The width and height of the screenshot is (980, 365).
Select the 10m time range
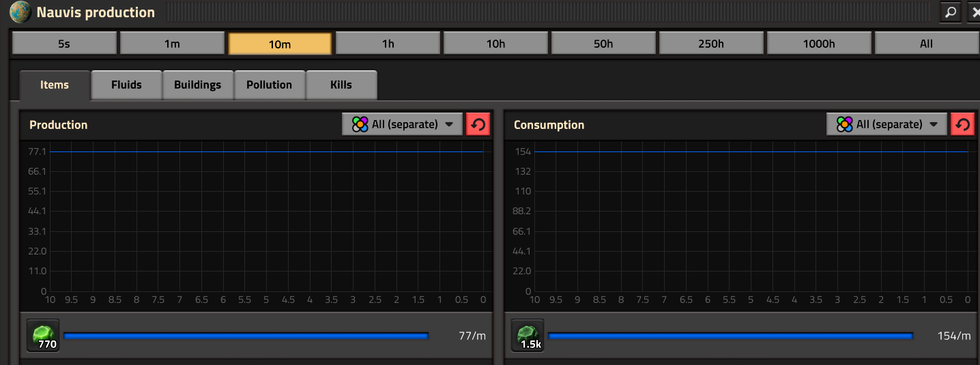[280, 43]
